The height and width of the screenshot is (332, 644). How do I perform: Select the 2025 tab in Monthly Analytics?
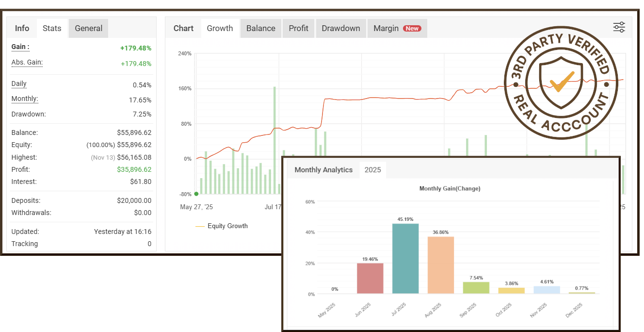click(x=372, y=170)
